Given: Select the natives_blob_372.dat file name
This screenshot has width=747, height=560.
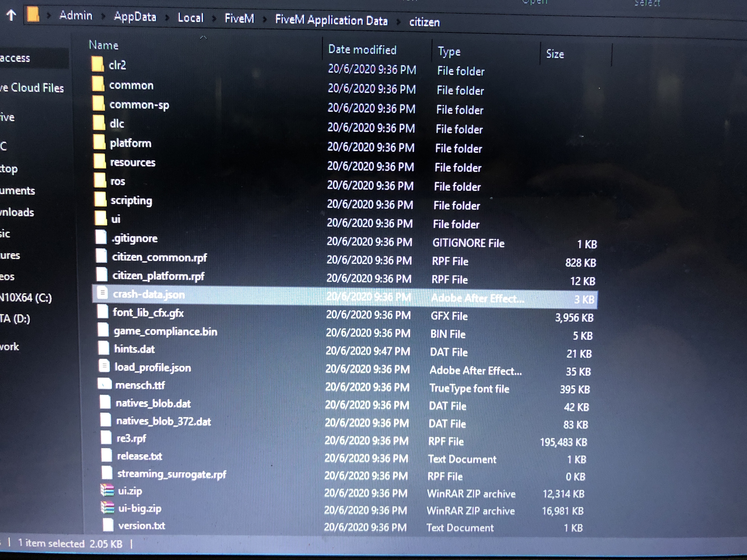Looking at the screenshot, I should click(163, 421).
